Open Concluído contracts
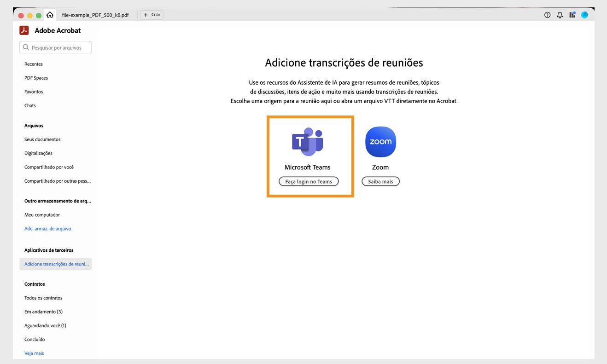Image resolution: width=607 pixels, height=364 pixels. tap(35, 339)
